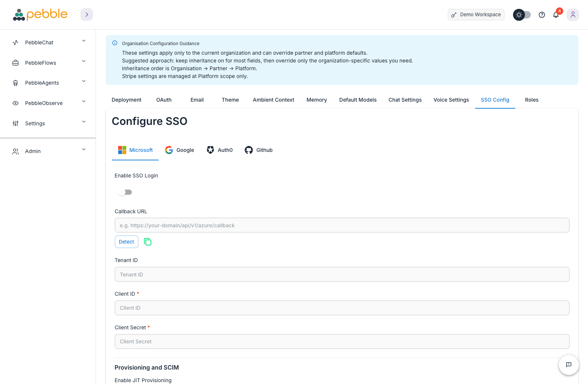Focus the Callback URL field

342,225
